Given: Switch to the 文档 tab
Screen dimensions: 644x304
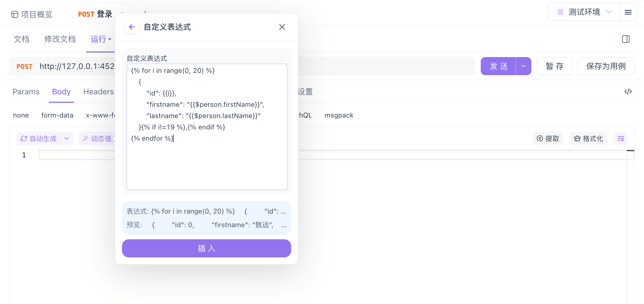Looking at the screenshot, I should (22, 39).
